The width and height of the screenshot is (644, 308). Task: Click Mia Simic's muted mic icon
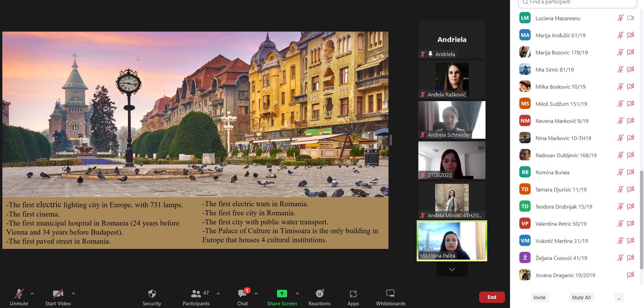(x=620, y=69)
